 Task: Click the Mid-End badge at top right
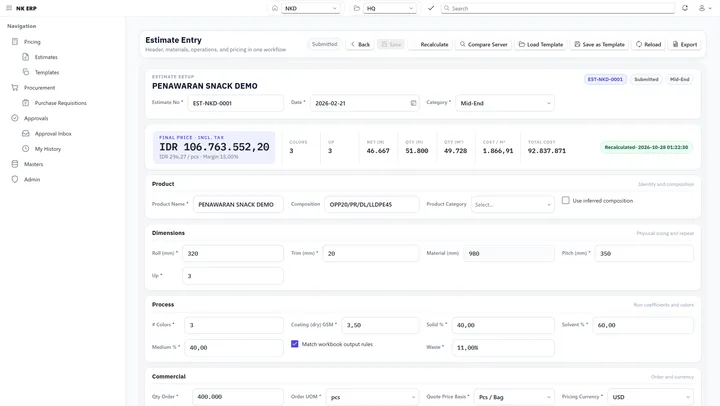click(680, 79)
